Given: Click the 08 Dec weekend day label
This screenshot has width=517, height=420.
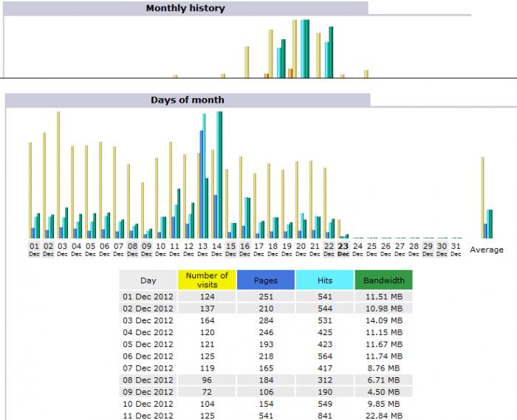Looking at the screenshot, I should 132,249.
